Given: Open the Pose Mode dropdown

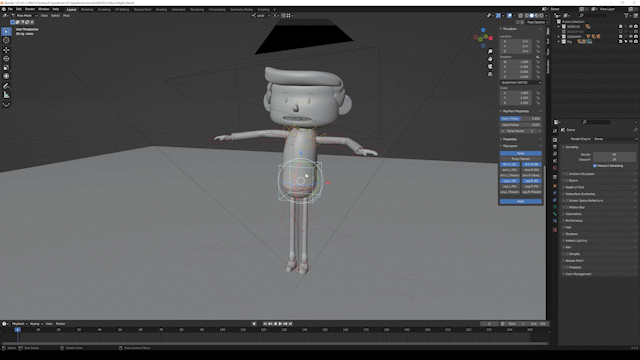Looking at the screenshot, I should 24,16.
